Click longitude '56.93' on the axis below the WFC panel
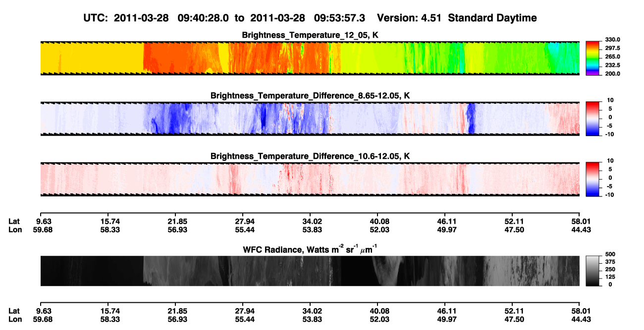The image size is (644, 330). click(177, 320)
